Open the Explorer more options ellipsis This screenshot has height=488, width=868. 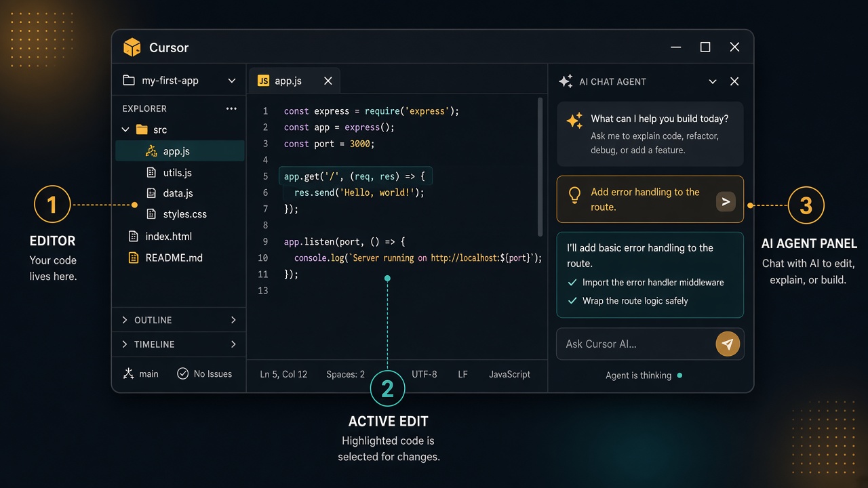tap(231, 108)
